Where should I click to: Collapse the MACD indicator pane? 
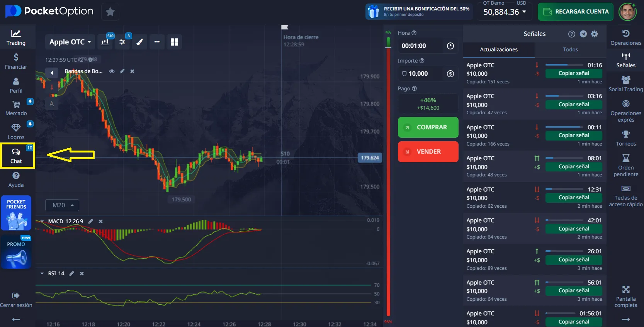coord(42,221)
